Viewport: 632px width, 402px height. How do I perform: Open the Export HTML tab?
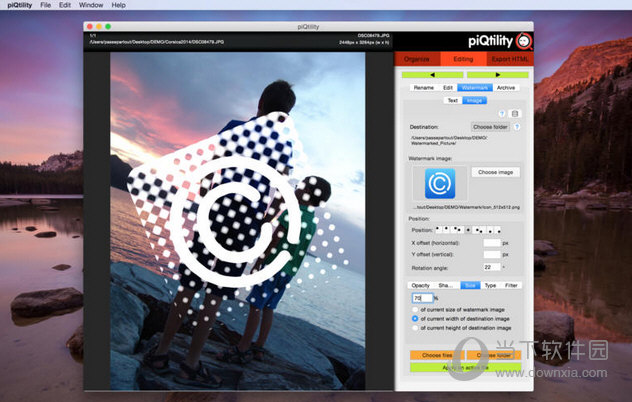510,59
